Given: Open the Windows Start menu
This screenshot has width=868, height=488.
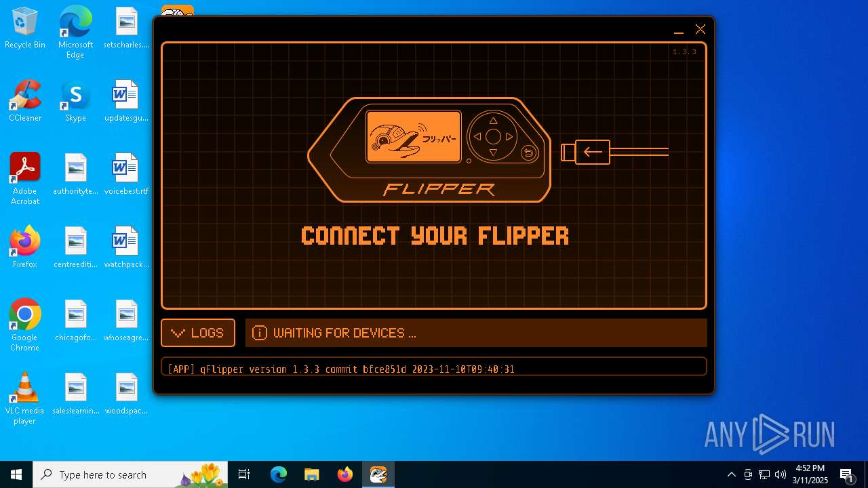Looking at the screenshot, I should 16,474.
